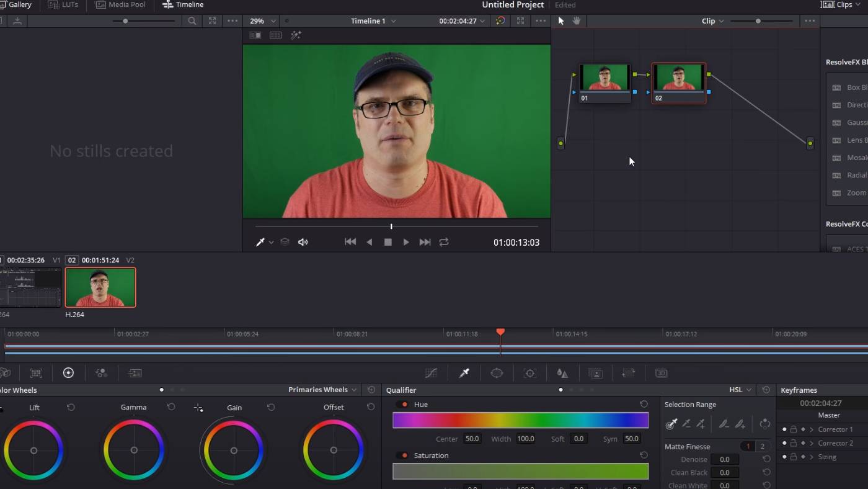The height and width of the screenshot is (489, 868).
Task: Reset the Lift color wheel
Action: (x=71, y=407)
